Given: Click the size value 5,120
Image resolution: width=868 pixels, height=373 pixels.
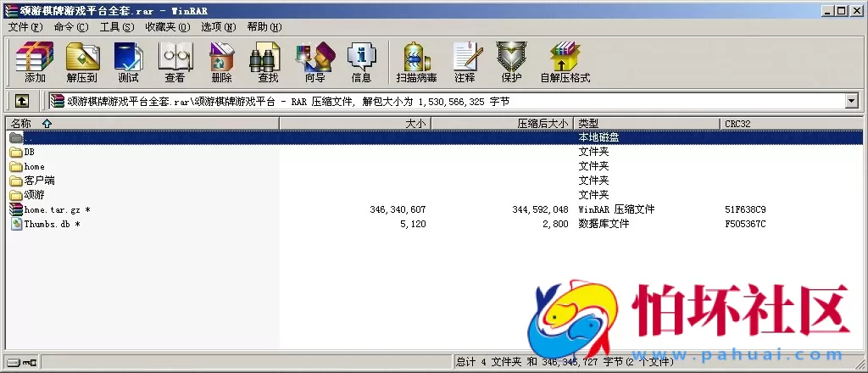Looking at the screenshot, I should tap(413, 224).
